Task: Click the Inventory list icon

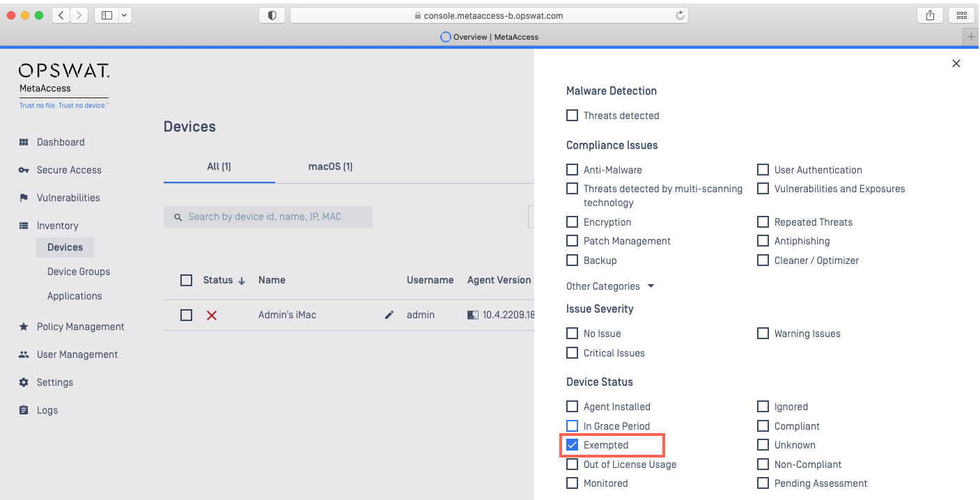Action: pos(24,226)
